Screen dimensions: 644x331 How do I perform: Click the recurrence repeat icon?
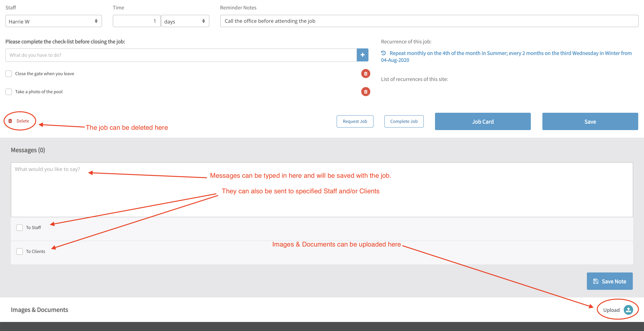coord(383,53)
